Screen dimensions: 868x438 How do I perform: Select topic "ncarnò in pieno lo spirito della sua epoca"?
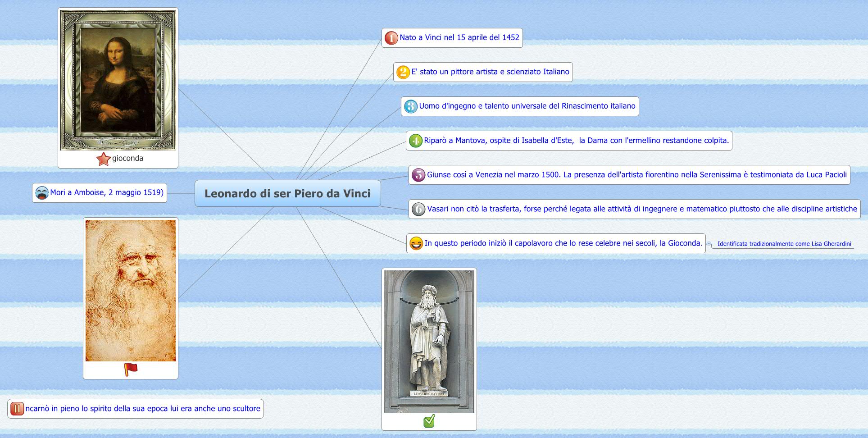tap(136, 409)
